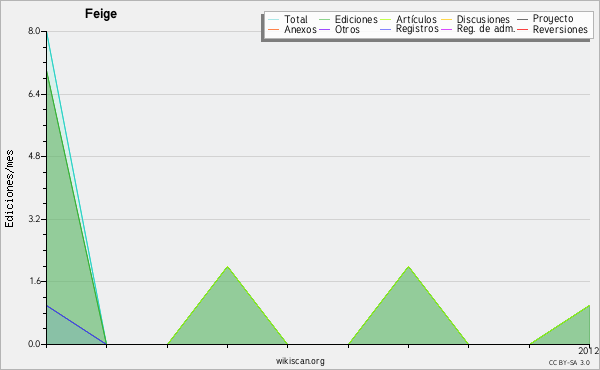Click the 2012 x-axis label
Screen dimensions: 600x370
[589, 351]
